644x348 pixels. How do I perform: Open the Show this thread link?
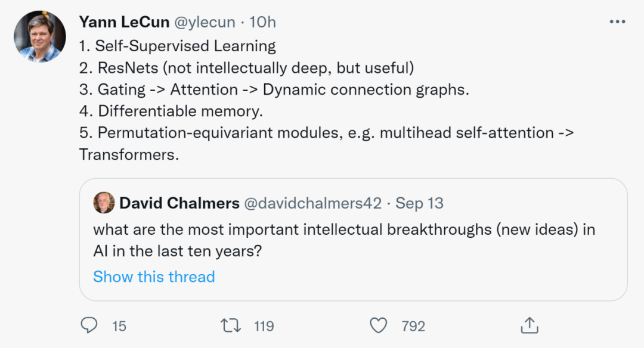pos(154,276)
